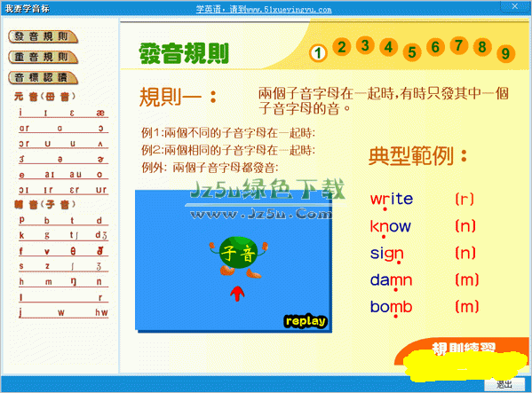Select consonant symbol θ
This screenshot has height=393, width=532.
(x=73, y=251)
